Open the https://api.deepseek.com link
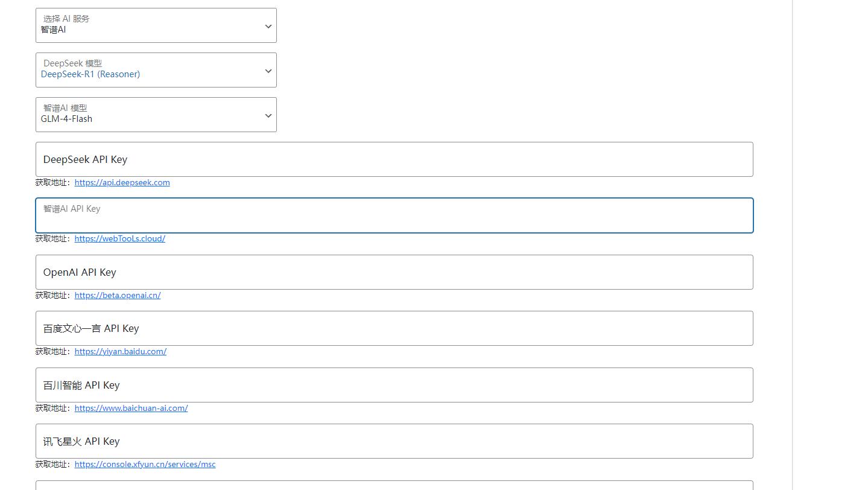This screenshot has height=490, width=868. 122,182
